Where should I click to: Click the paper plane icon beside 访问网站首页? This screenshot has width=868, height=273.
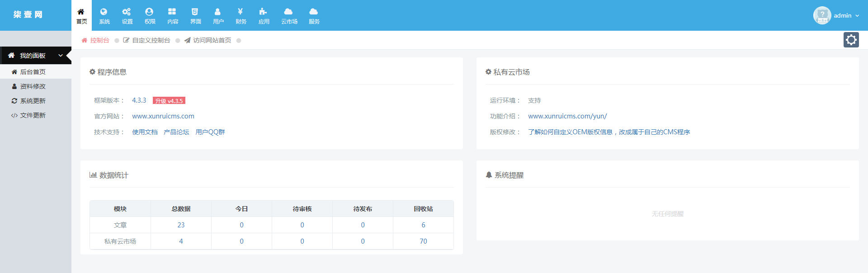click(187, 40)
